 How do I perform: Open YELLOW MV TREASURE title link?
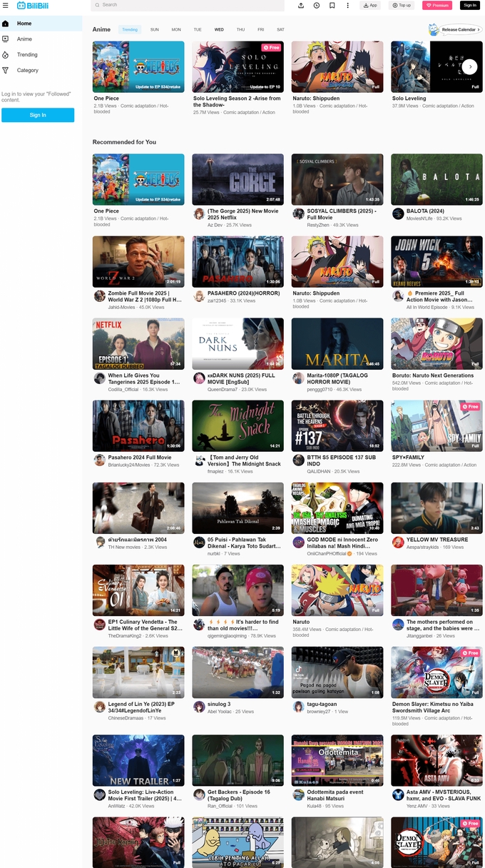coord(437,540)
